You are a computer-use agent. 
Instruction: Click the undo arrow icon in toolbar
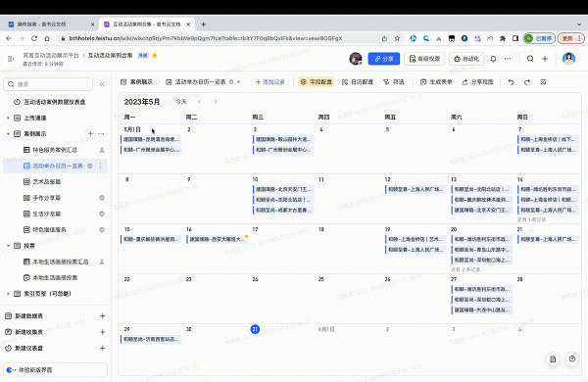coord(511,82)
